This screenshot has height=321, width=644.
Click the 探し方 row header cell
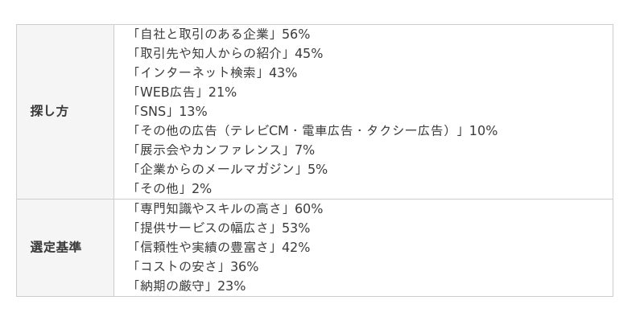coord(65,112)
